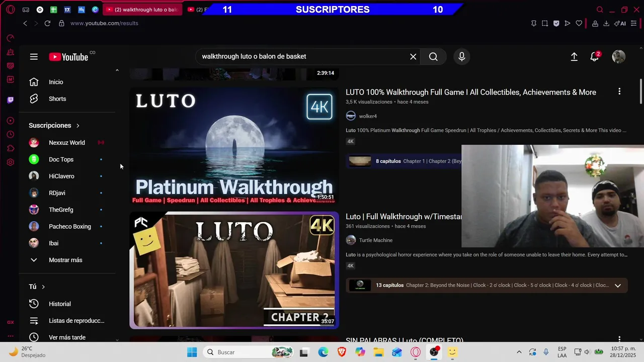Open Microsoft Edge from the taskbar
644x362 pixels.
pyautogui.click(x=323, y=352)
